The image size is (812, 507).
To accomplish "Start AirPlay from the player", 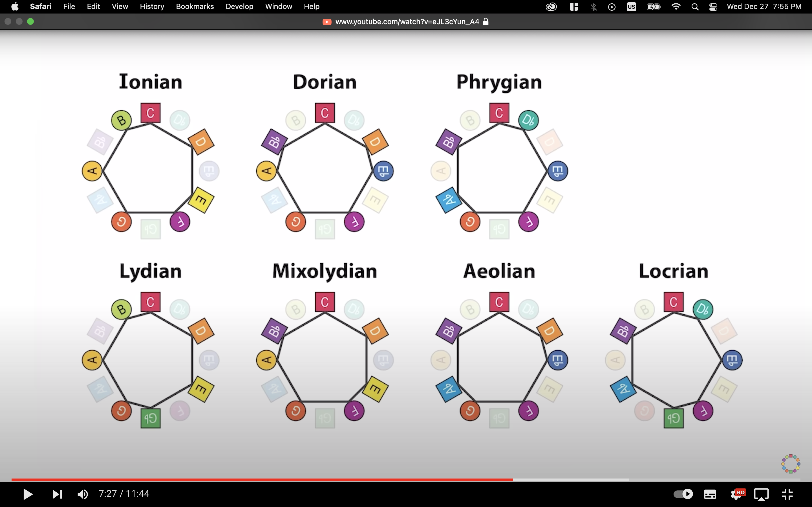I will [761, 494].
